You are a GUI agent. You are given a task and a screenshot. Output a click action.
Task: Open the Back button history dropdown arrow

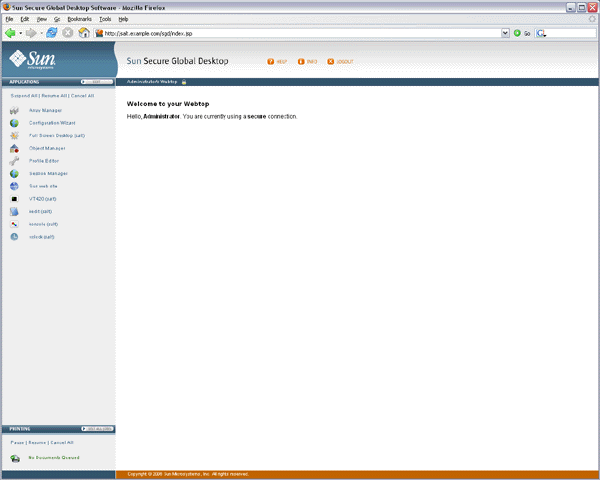(20, 33)
